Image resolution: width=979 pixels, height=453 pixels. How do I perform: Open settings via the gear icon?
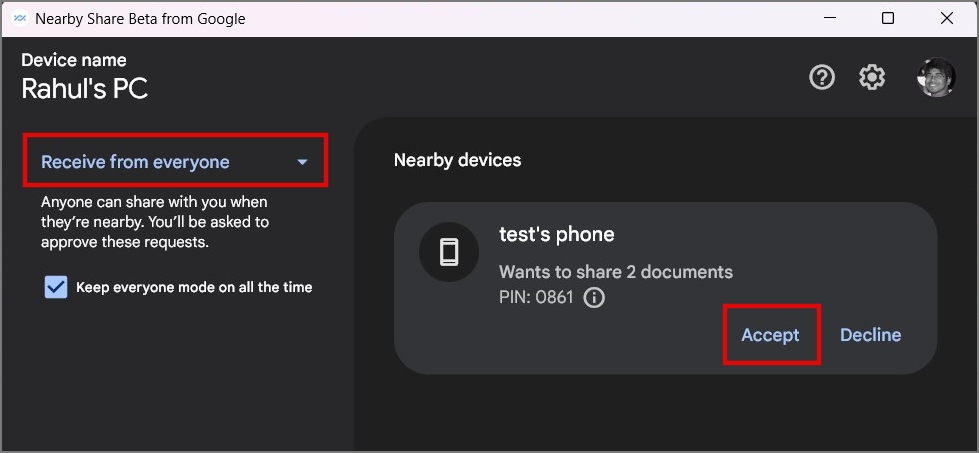(x=872, y=78)
